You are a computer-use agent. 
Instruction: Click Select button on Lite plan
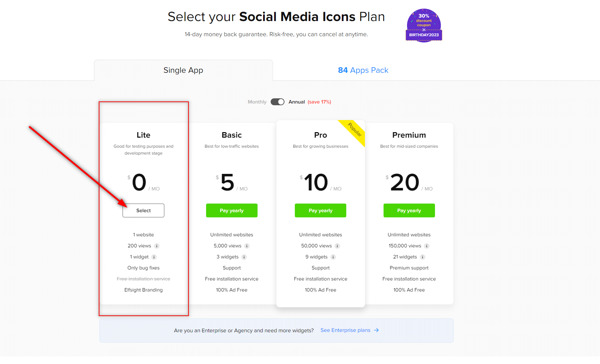tap(143, 210)
